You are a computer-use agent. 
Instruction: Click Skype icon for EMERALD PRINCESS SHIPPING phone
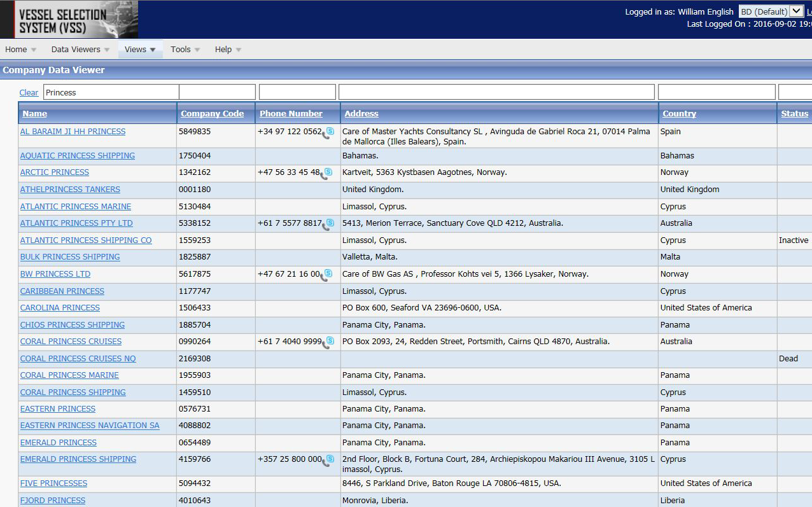pyautogui.click(x=328, y=460)
